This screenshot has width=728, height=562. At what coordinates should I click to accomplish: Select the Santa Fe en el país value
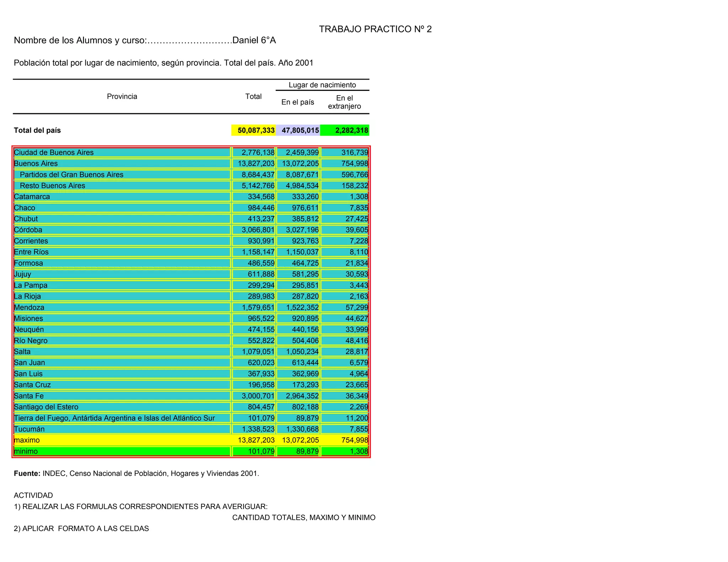[x=302, y=396]
